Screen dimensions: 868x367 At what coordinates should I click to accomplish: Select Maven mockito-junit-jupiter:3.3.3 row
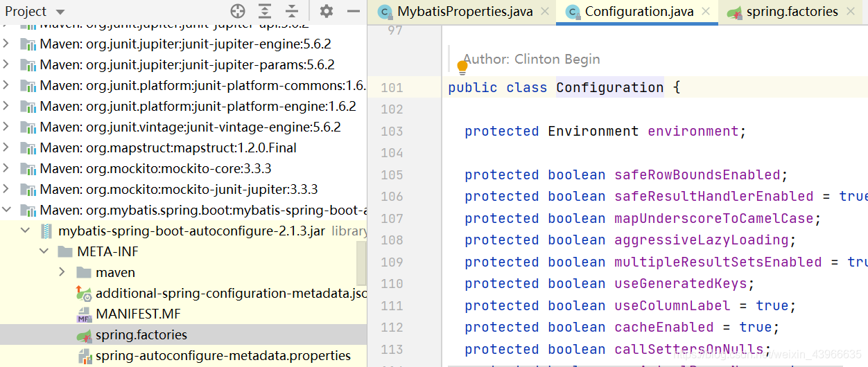(x=183, y=189)
